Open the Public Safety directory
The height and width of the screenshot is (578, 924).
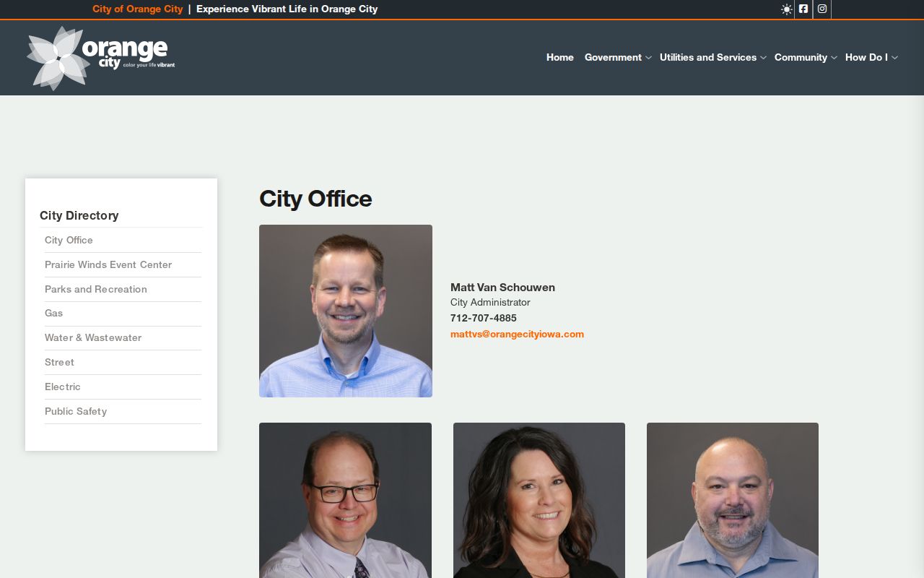coord(76,411)
